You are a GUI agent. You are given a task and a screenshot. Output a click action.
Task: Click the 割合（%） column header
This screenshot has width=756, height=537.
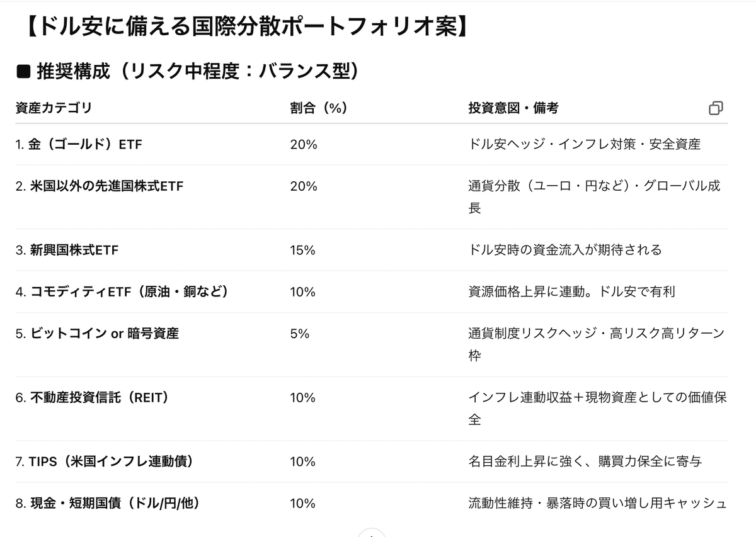(319, 108)
